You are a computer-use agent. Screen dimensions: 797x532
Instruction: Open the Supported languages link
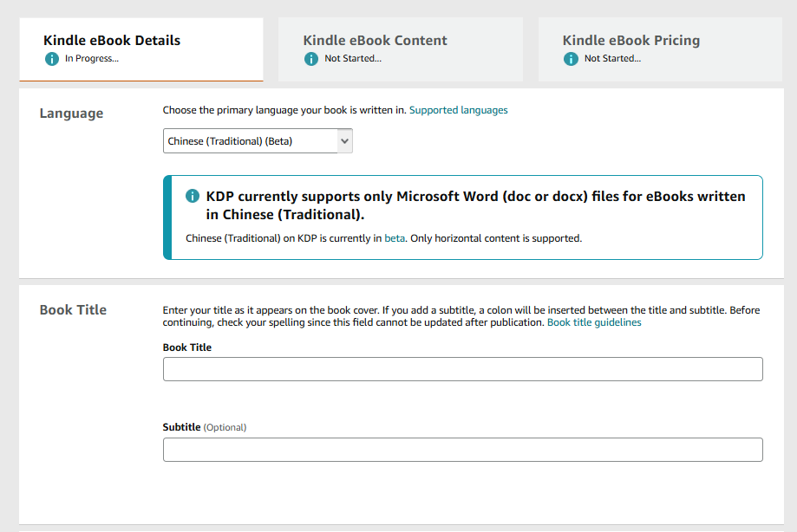pos(458,110)
